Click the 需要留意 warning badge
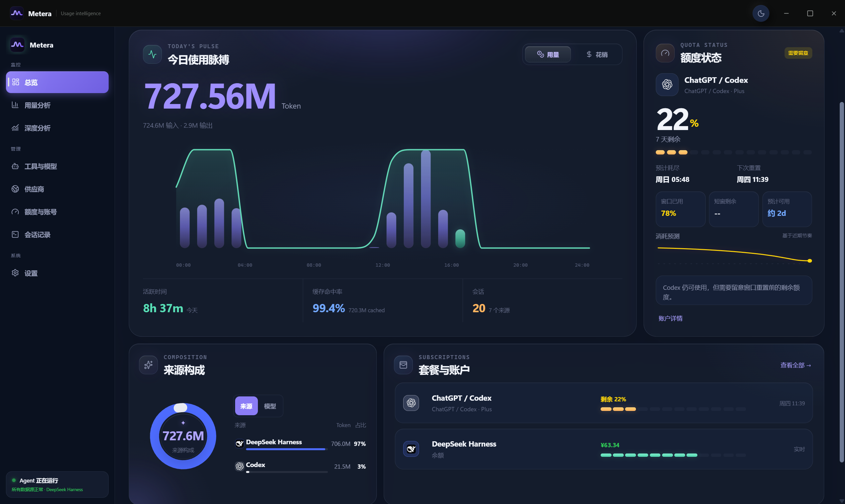 click(x=798, y=53)
